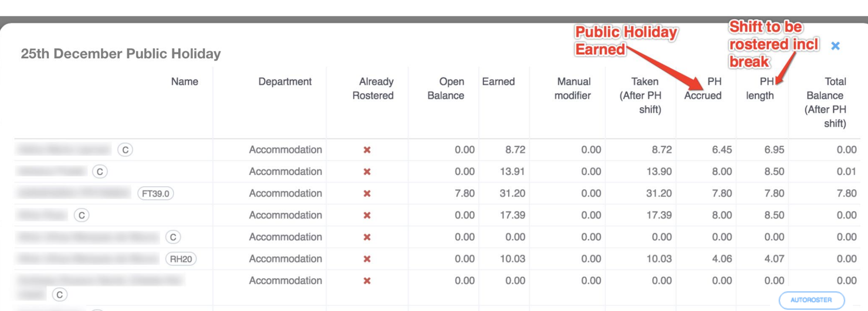Image resolution: width=868 pixels, height=311 pixels.
Task: Click the PH length column header
Action: coord(760,89)
